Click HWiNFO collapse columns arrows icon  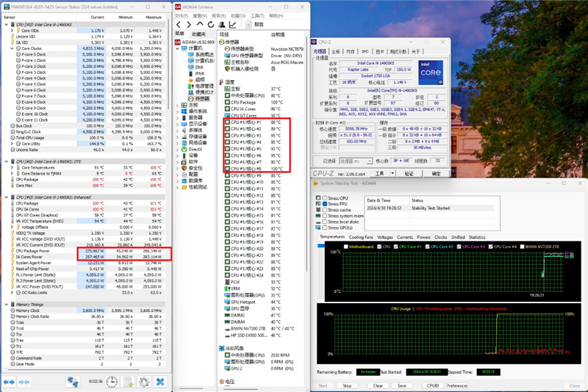pos(24,382)
